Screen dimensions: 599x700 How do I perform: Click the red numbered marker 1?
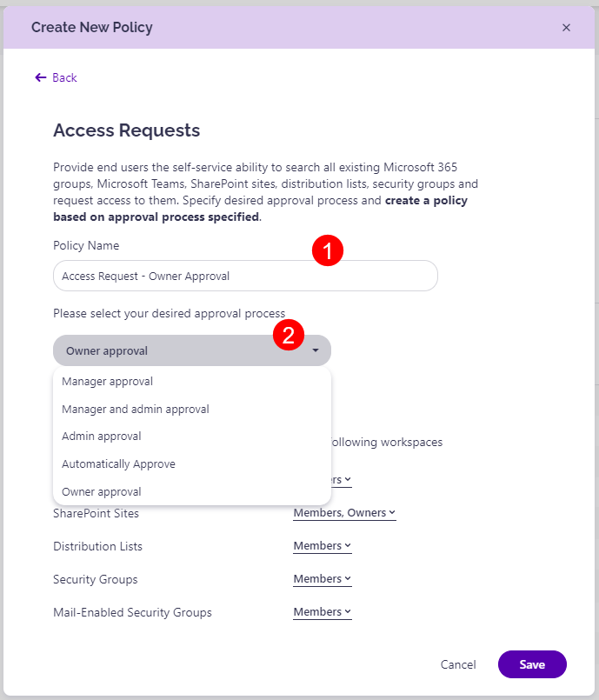(x=328, y=250)
